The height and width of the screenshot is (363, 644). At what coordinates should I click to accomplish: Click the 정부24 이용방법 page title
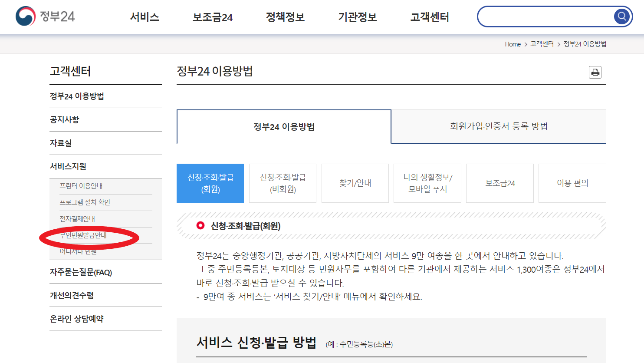click(x=215, y=71)
